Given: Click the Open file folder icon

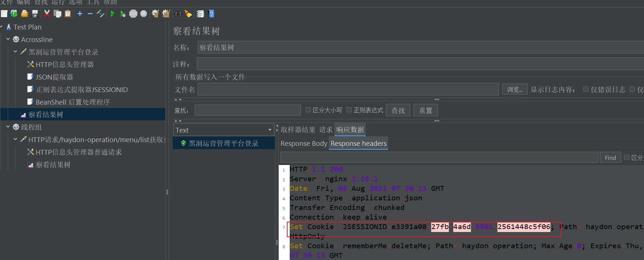Looking at the screenshot, I should pos(25,14).
